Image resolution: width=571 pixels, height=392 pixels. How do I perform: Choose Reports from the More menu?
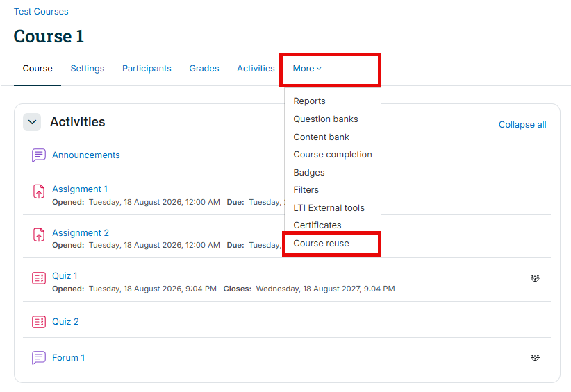tap(310, 101)
